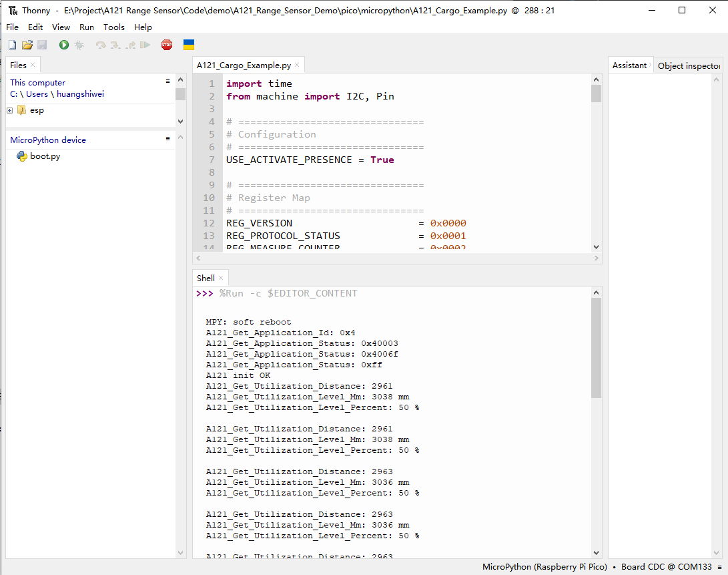Click the Shell vertical scrollbar thumb
The height and width of the screenshot is (575, 728).
(596, 348)
